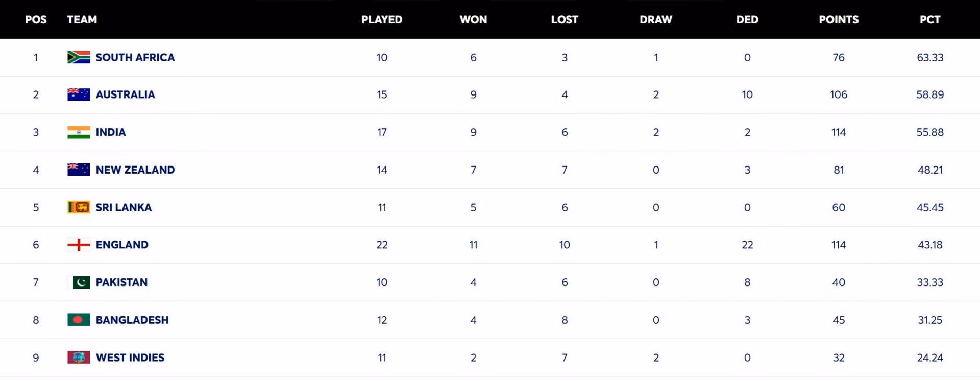Click India's PCT value 55.88
The height and width of the screenshot is (381, 980).
pos(930,132)
